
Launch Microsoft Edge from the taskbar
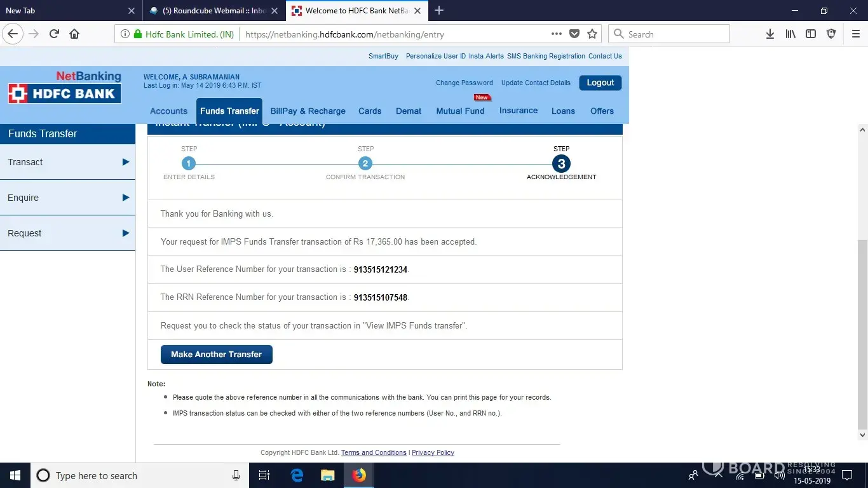[x=297, y=475]
